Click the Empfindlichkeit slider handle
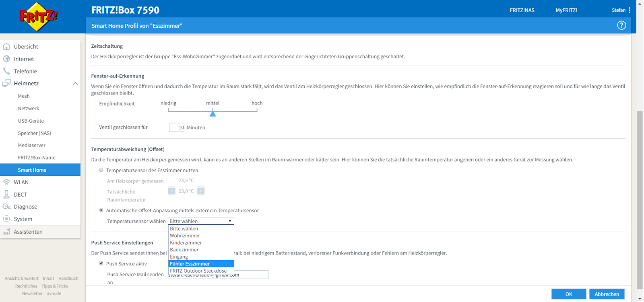The height and width of the screenshot is (302, 644). (213, 113)
